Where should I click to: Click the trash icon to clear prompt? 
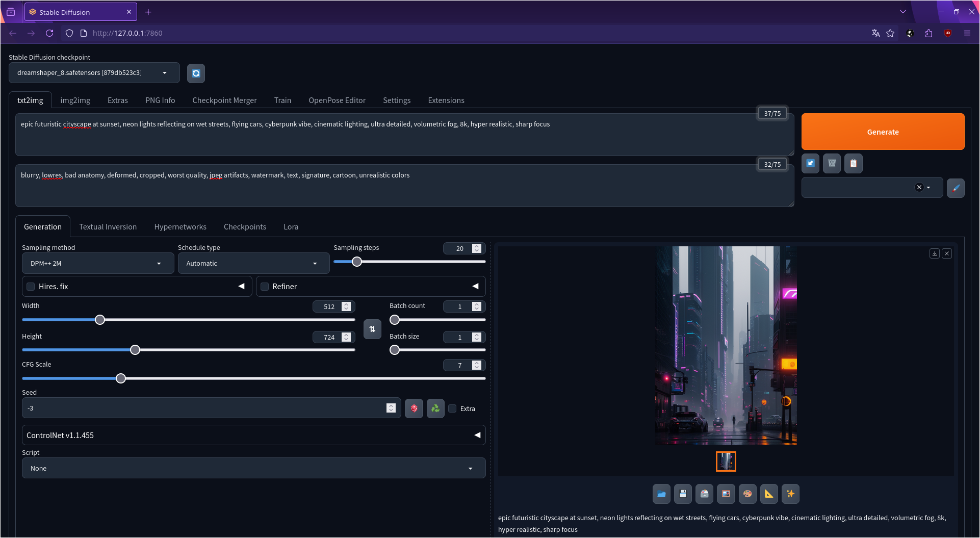pyautogui.click(x=832, y=163)
